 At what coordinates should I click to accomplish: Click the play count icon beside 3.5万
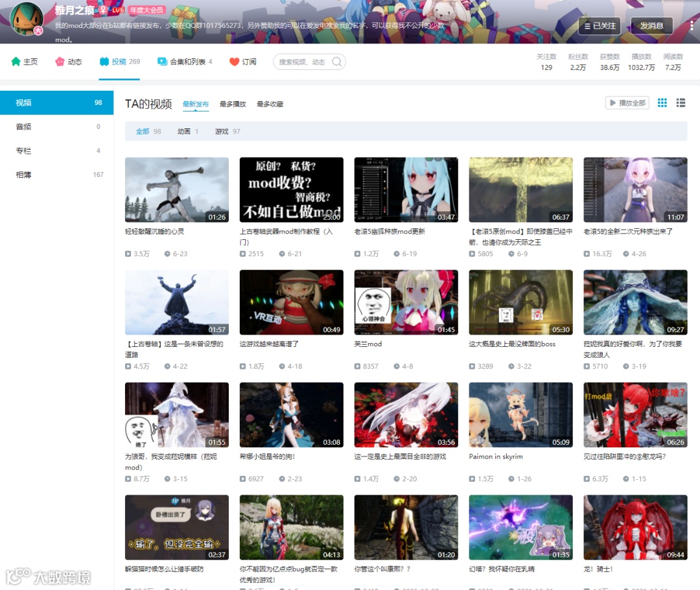tap(128, 254)
